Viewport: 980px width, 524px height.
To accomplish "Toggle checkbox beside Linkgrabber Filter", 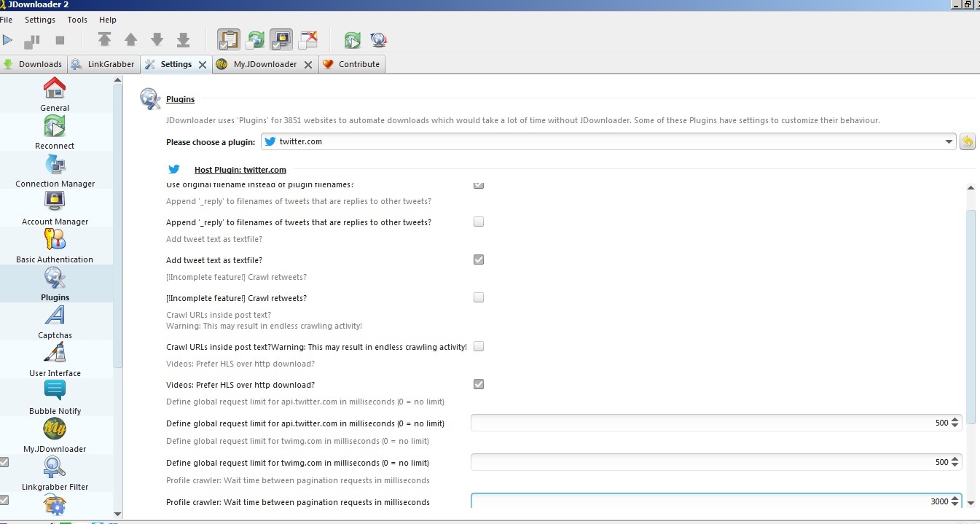I will 4,462.
